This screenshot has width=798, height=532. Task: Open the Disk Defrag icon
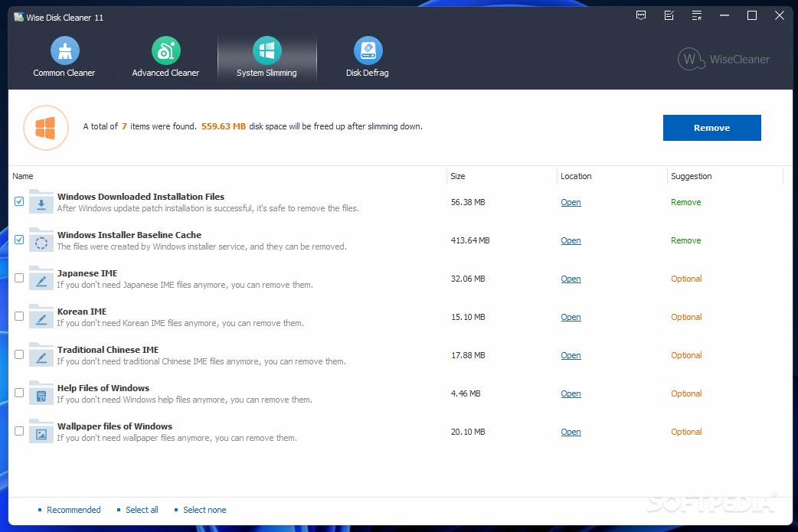[368, 51]
